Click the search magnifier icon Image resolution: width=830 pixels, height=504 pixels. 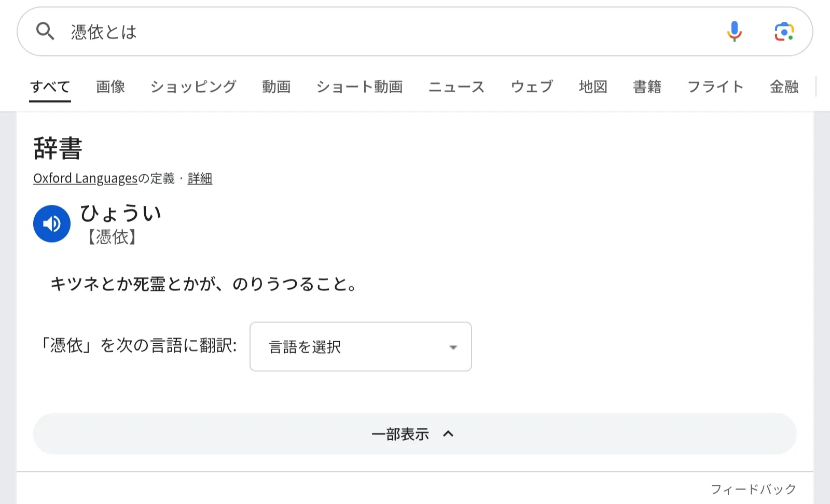coord(45,32)
